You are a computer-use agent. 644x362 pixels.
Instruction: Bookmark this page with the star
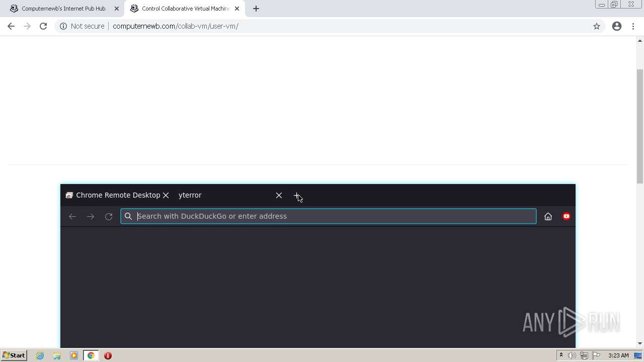(597, 26)
